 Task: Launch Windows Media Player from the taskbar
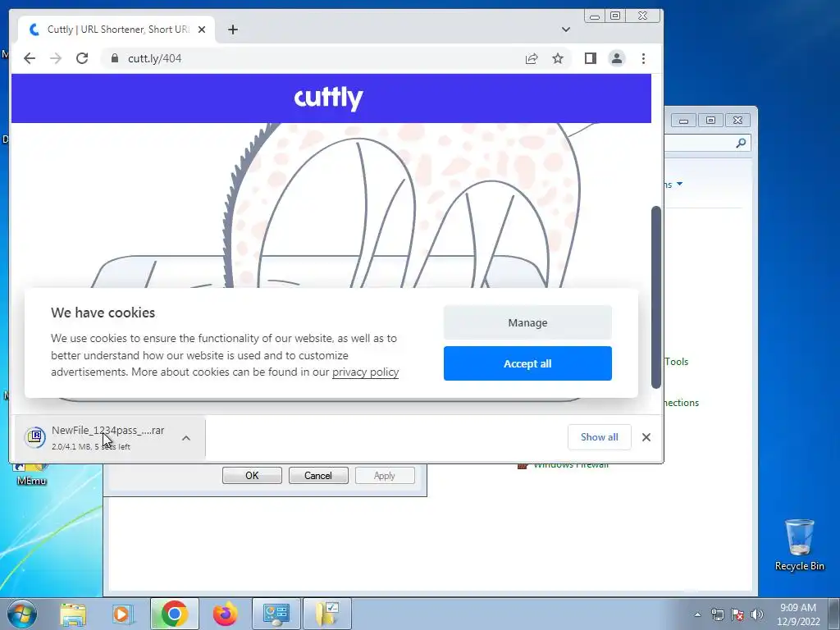coord(123,614)
